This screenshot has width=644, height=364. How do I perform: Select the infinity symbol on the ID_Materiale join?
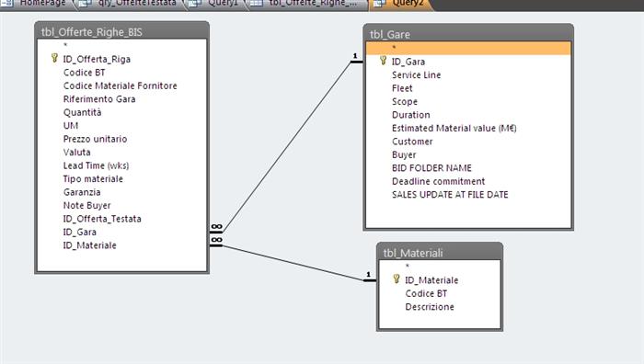click(216, 240)
